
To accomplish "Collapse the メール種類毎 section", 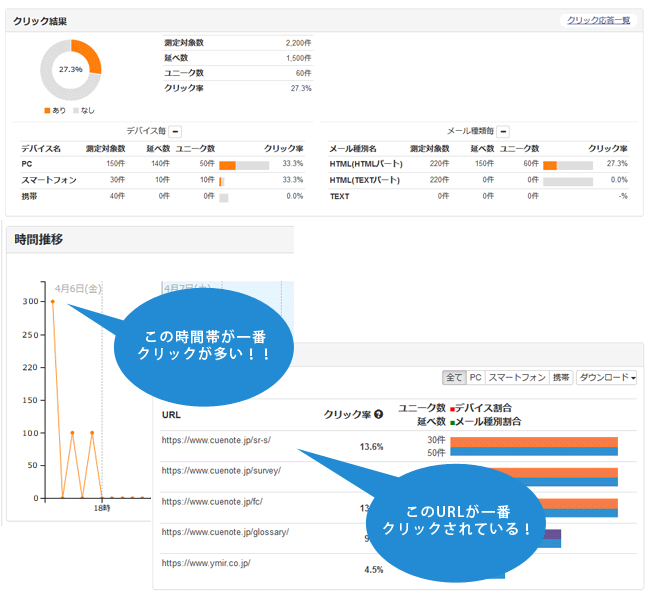I will pos(503,132).
